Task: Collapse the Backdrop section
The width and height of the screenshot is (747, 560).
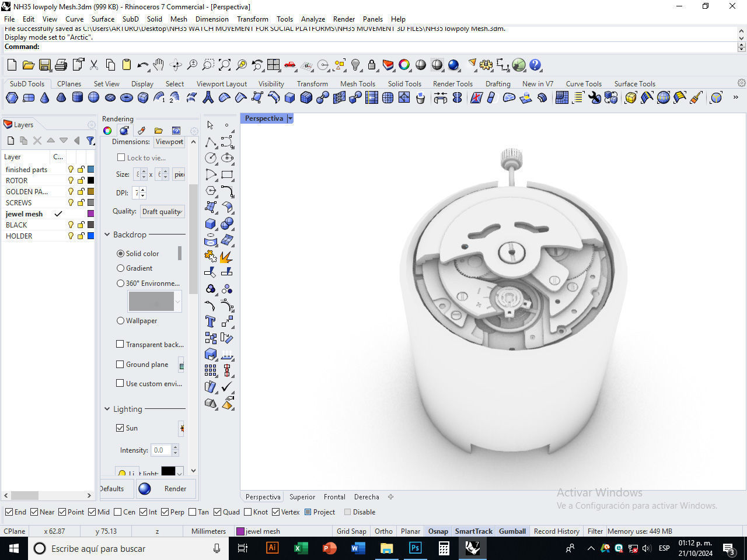Action: (107, 235)
